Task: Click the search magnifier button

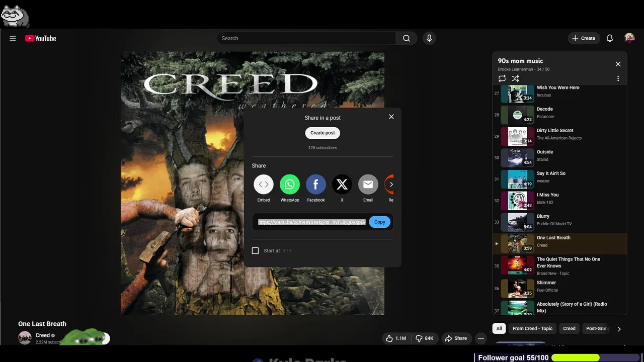Action: pyautogui.click(x=407, y=38)
